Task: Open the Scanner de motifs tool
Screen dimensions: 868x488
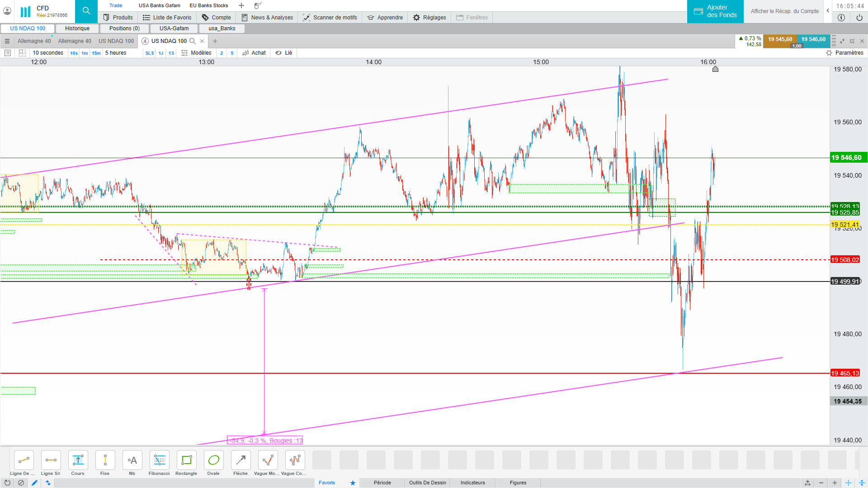Action: [330, 18]
